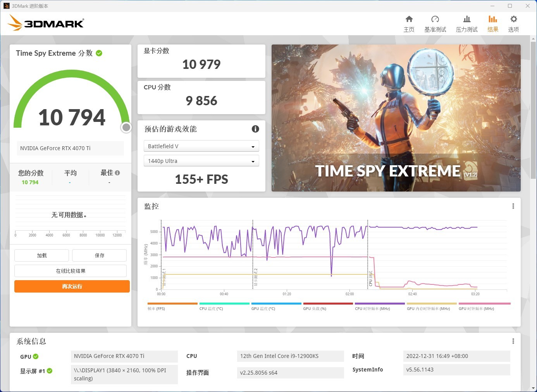Open the 选项 settings gear icon

pyautogui.click(x=513, y=22)
